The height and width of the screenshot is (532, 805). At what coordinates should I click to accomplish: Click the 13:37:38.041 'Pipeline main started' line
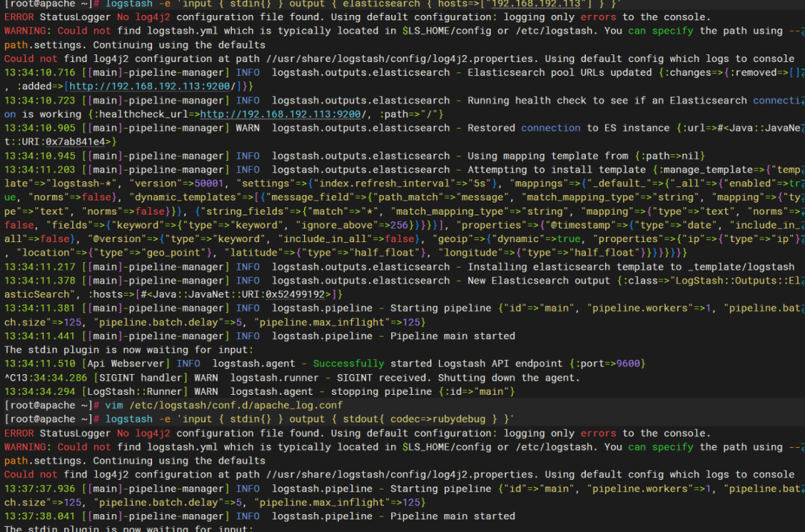pos(259,516)
